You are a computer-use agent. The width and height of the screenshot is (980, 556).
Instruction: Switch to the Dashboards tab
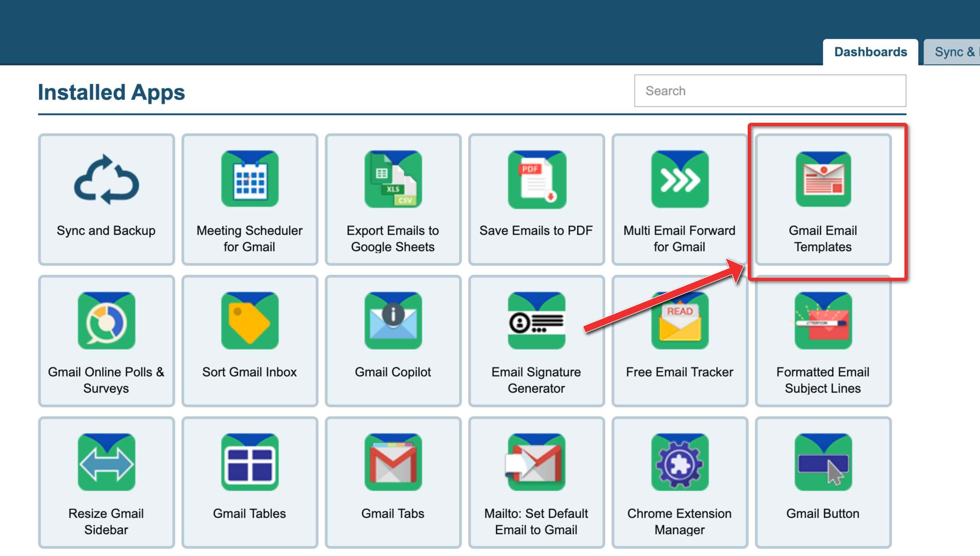click(871, 52)
